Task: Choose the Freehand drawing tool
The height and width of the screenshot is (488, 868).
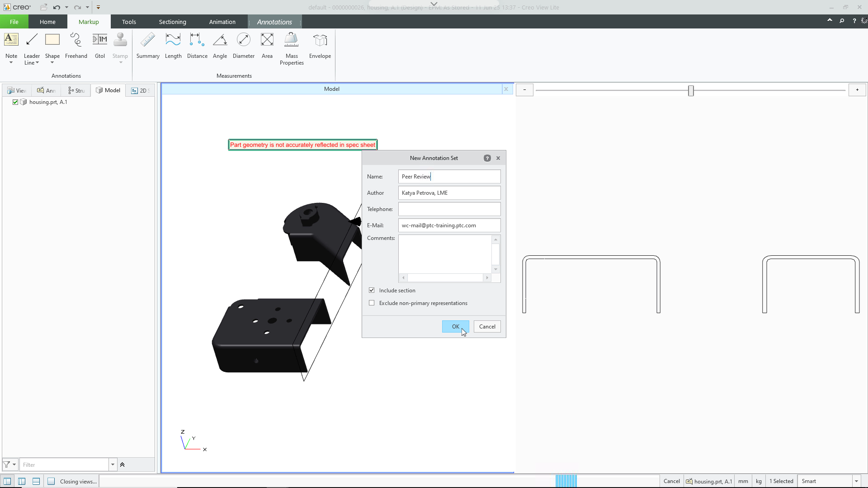Action: [76, 45]
